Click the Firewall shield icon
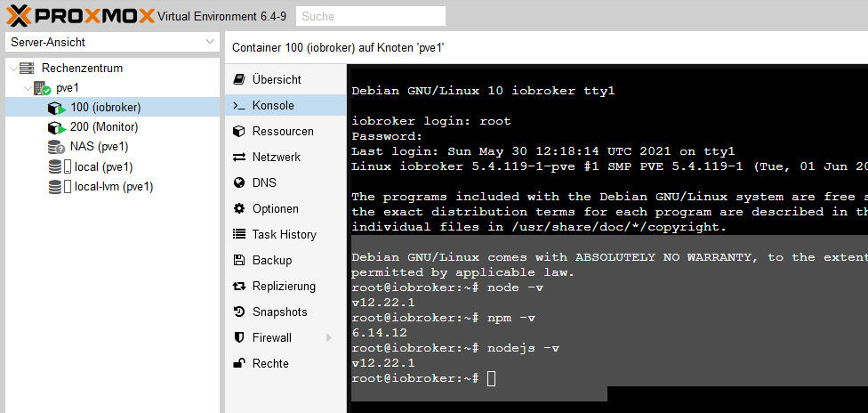Viewport: 868px width, 413px height. (x=239, y=337)
